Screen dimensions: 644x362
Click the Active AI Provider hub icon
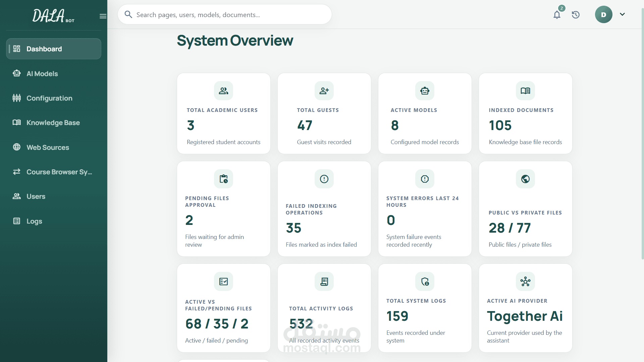[x=525, y=282]
